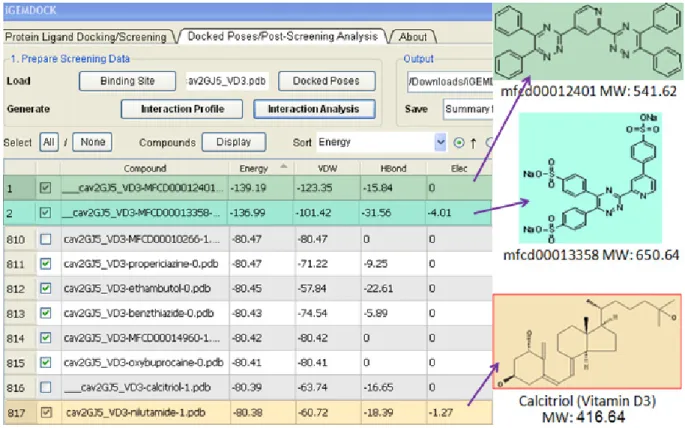Image resolution: width=685 pixels, height=428 pixels.
Task: Sort by the Compound column header
Action: point(145,168)
